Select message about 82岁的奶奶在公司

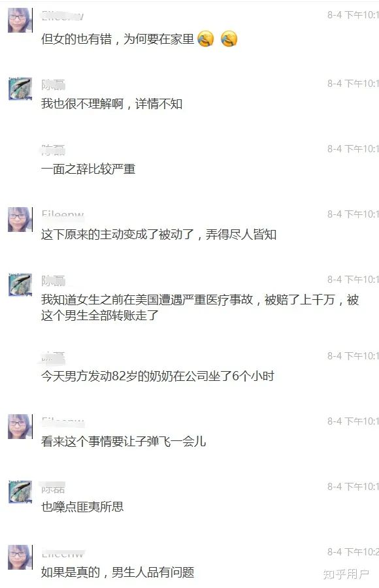(157, 376)
